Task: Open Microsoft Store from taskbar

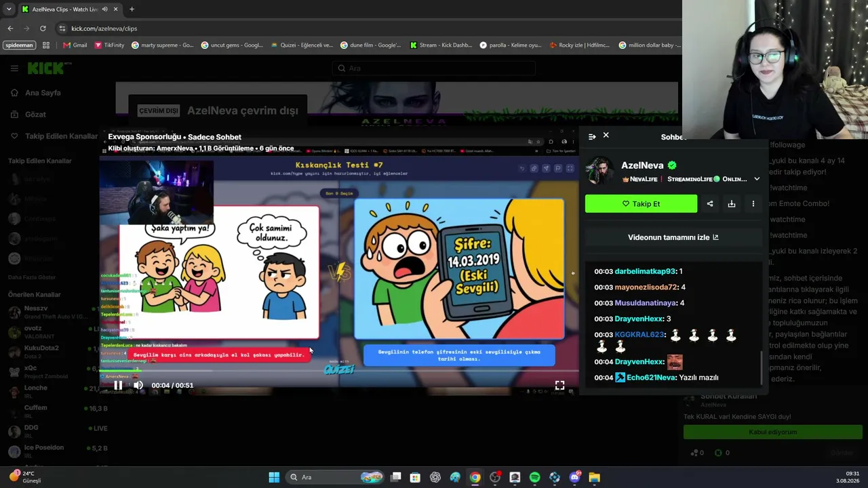Action: (x=415, y=477)
